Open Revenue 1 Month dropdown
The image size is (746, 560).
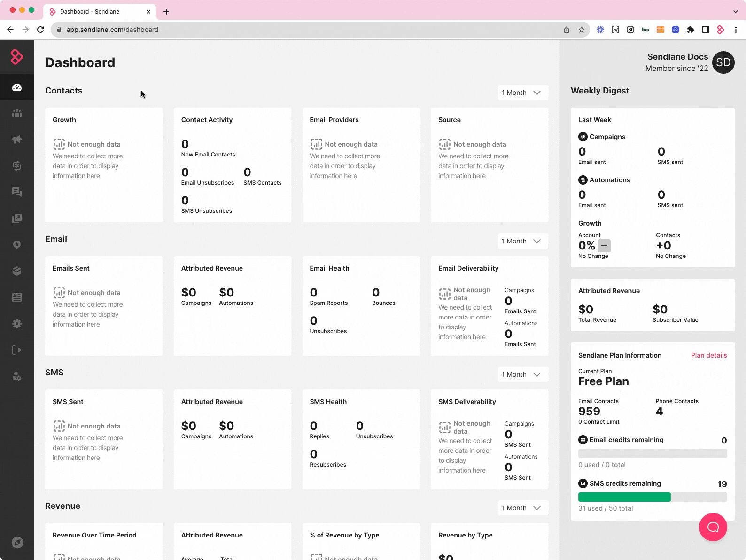pyautogui.click(x=523, y=508)
